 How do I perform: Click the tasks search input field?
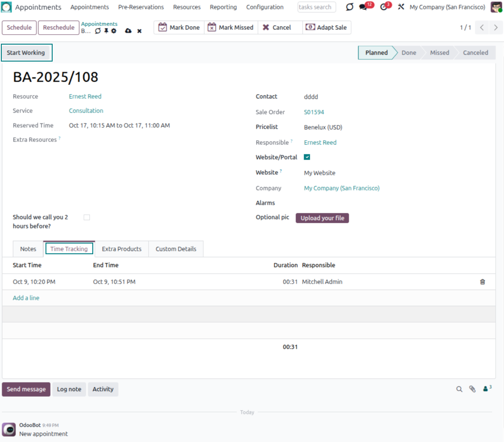pyautogui.click(x=316, y=7)
